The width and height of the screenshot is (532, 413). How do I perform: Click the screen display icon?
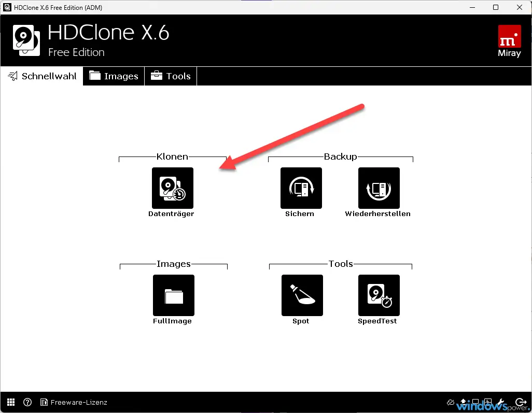coord(475,402)
